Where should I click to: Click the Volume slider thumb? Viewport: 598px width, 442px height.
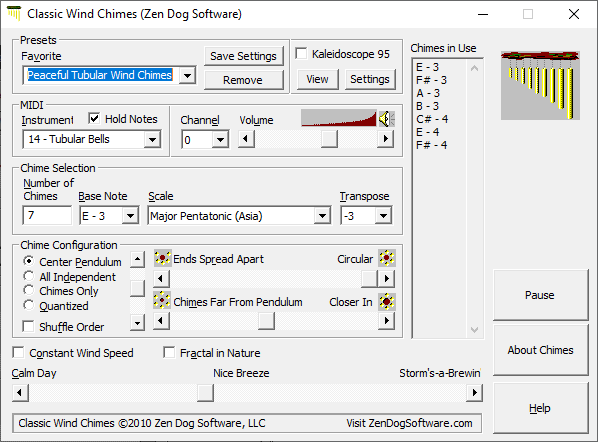[x=329, y=138]
